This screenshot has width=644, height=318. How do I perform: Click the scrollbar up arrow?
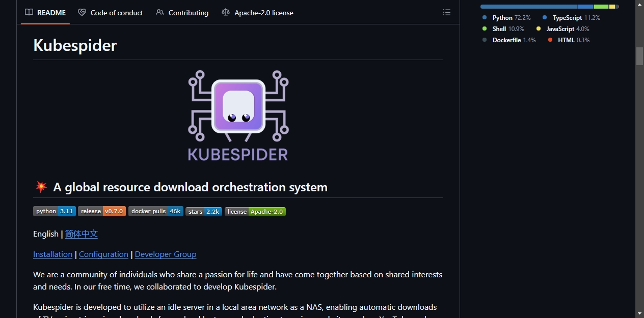click(639, 4)
